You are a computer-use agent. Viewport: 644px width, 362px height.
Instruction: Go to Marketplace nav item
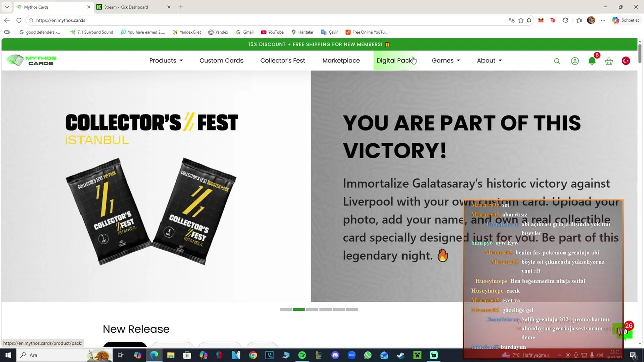[x=341, y=61]
